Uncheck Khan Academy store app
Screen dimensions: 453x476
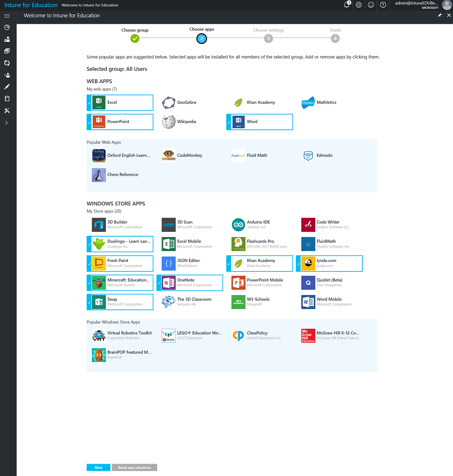click(x=260, y=264)
